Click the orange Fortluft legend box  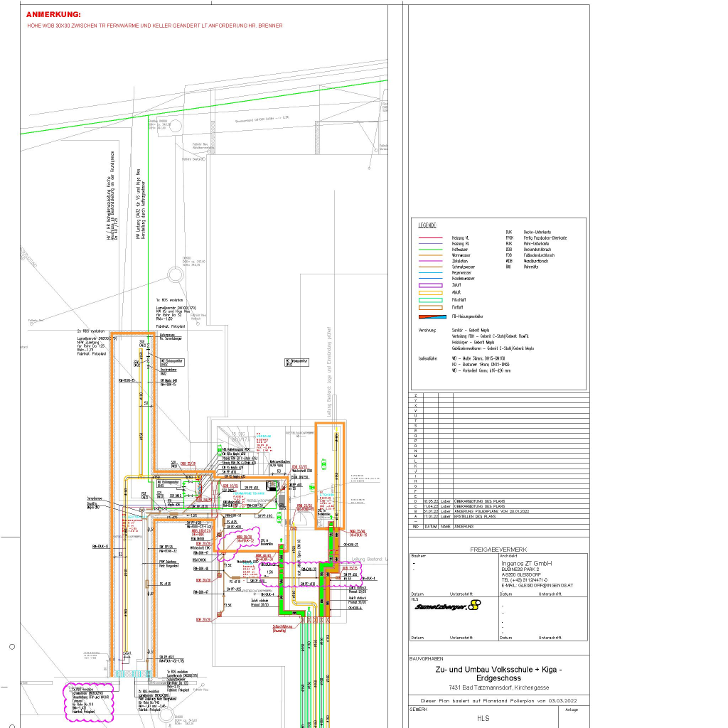point(431,307)
